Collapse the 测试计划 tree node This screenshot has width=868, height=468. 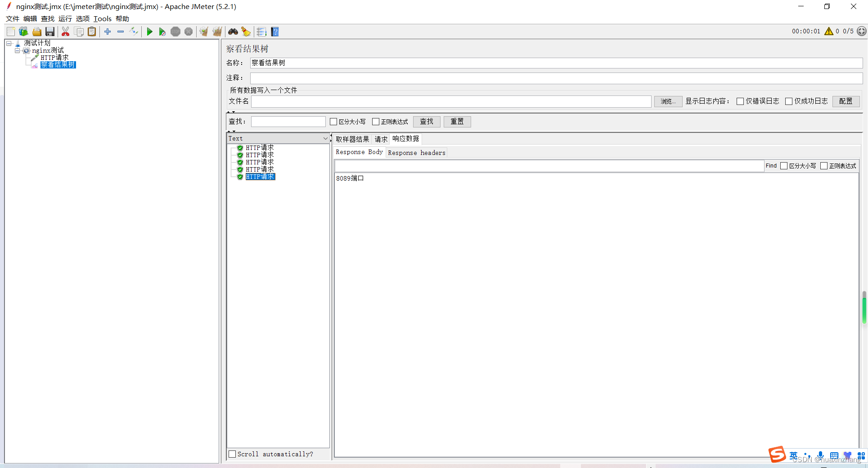[x=9, y=43]
